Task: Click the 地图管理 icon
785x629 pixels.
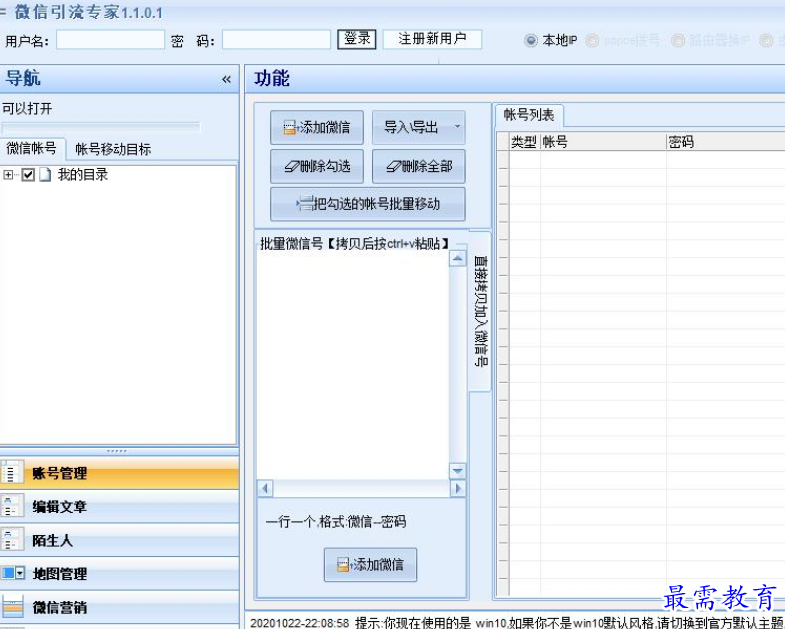Action: tap(12, 573)
